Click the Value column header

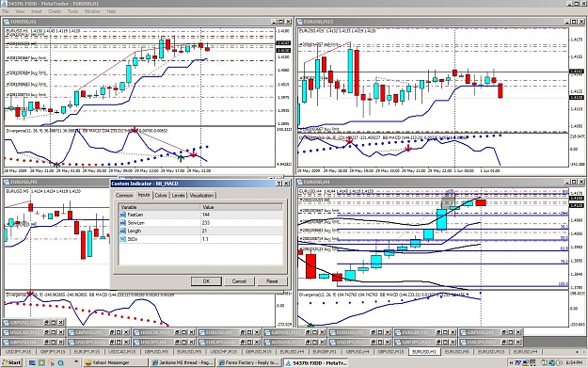click(241, 207)
